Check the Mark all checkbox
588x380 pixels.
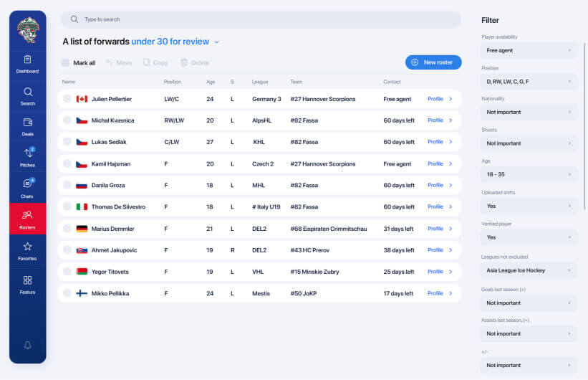66,63
